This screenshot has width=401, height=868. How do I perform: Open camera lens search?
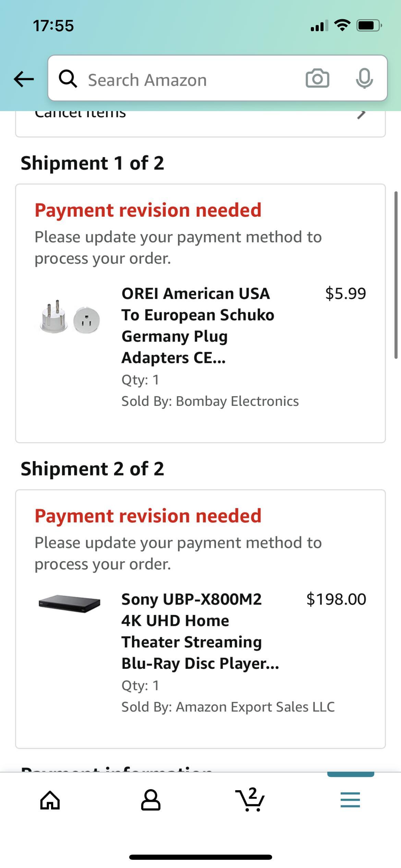click(317, 79)
